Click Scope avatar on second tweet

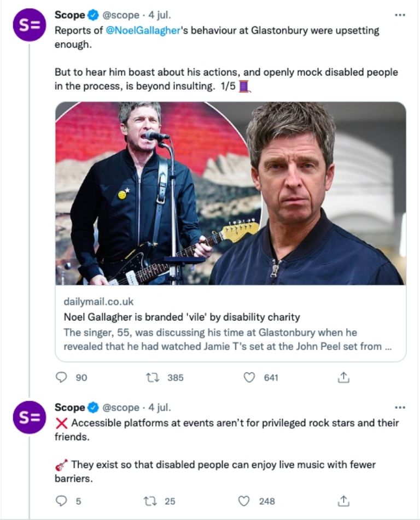[x=29, y=417]
